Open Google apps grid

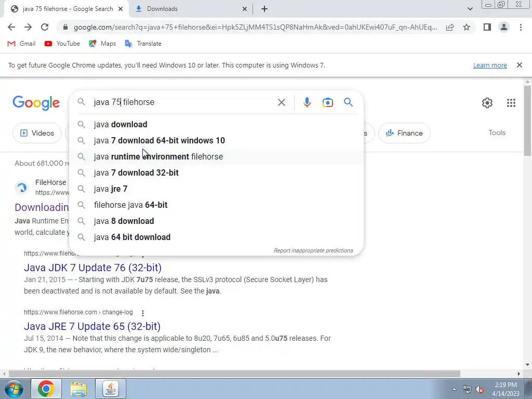pos(511,102)
